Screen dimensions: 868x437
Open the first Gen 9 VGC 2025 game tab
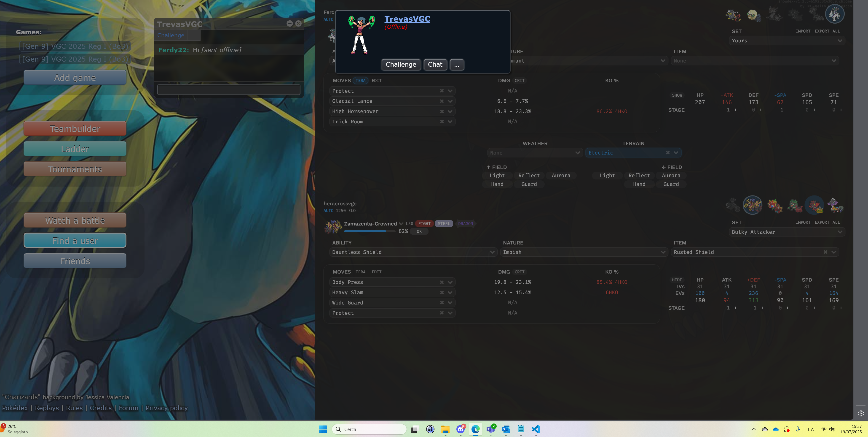[75, 46]
